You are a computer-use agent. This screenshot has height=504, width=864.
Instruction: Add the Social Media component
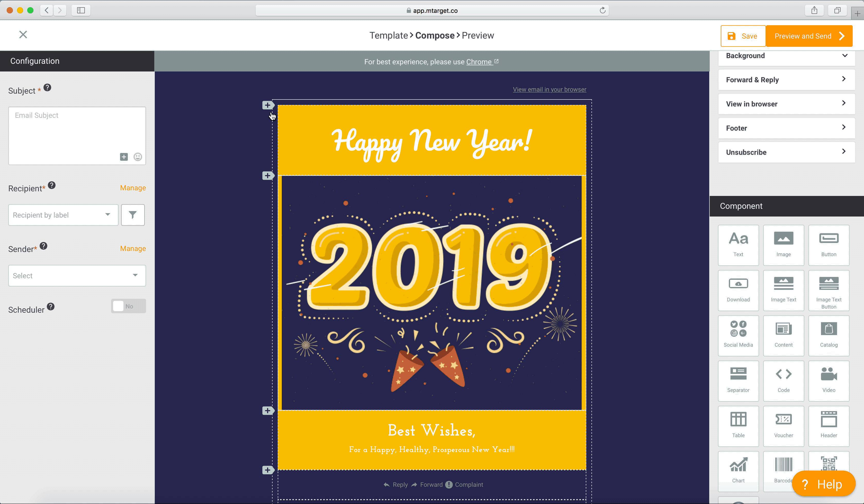click(x=738, y=335)
